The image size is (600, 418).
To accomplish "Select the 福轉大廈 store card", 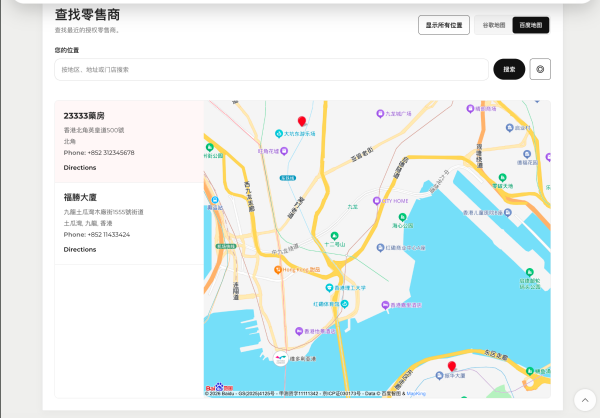I will click(x=129, y=224).
